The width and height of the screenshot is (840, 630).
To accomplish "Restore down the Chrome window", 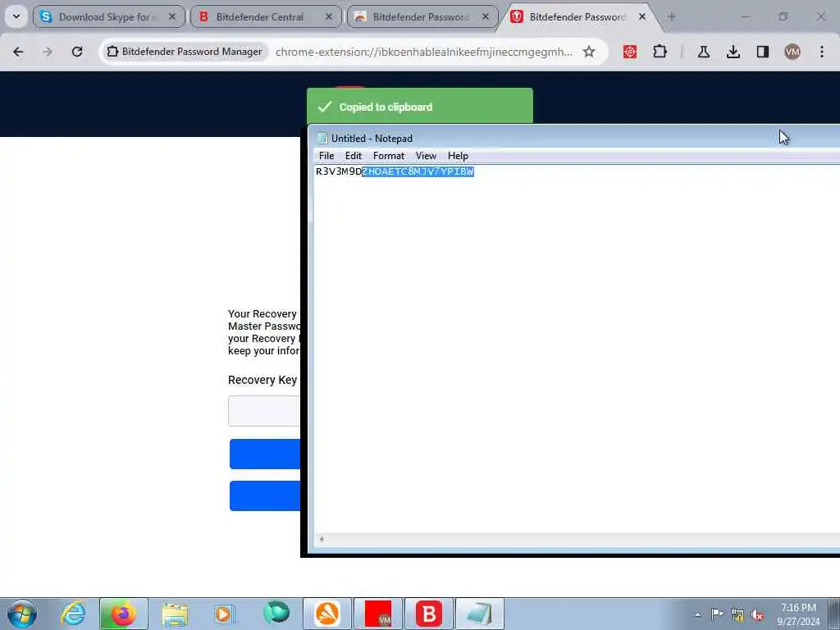I will [783, 16].
